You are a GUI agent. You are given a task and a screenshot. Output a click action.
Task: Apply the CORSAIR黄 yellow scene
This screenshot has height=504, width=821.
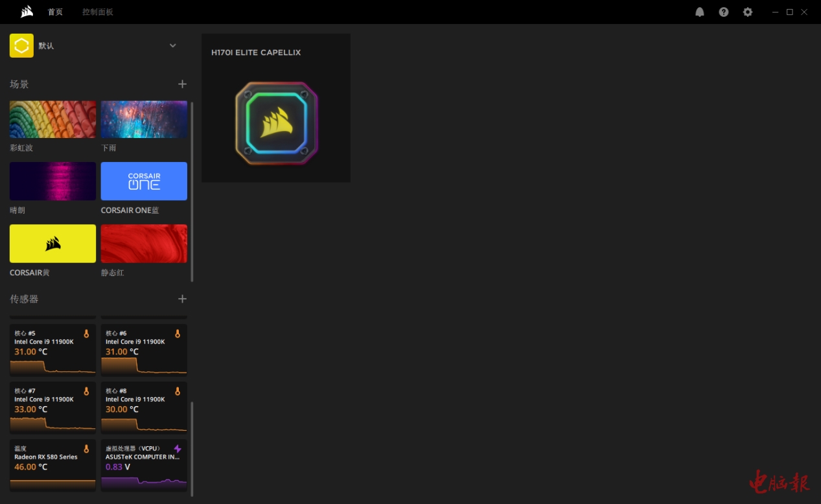coord(52,244)
